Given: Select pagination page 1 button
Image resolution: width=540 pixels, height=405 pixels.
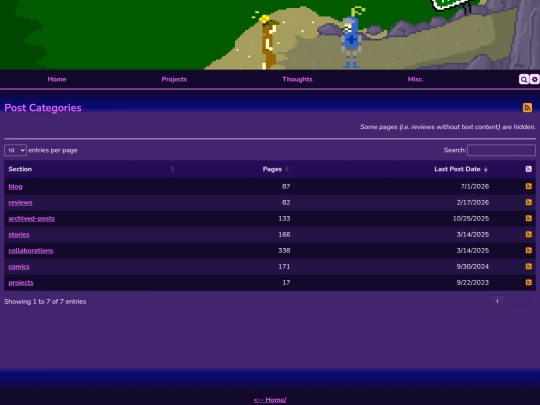Looking at the screenshot, I should (497, 302).
